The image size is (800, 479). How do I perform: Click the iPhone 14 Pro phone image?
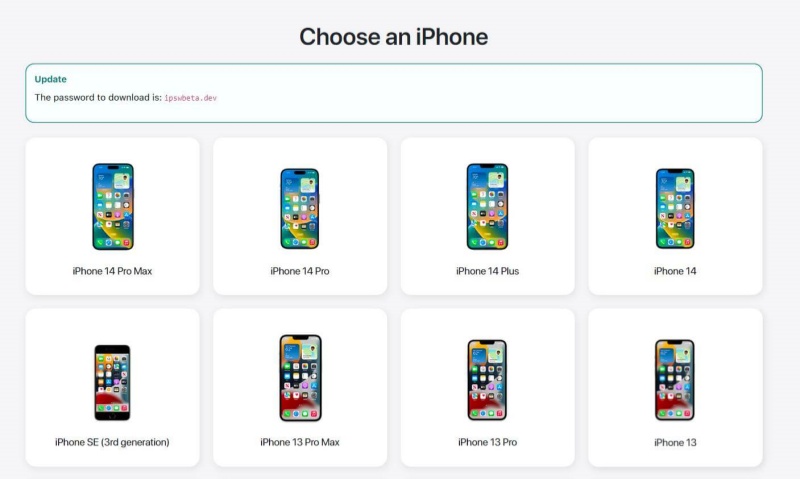tap(300, 209)
